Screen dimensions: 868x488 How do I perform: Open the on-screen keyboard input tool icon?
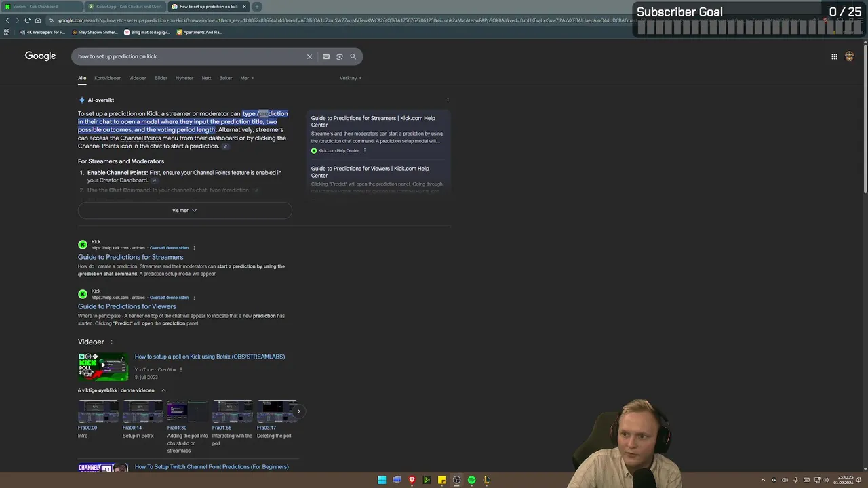[x=326, y=56]
